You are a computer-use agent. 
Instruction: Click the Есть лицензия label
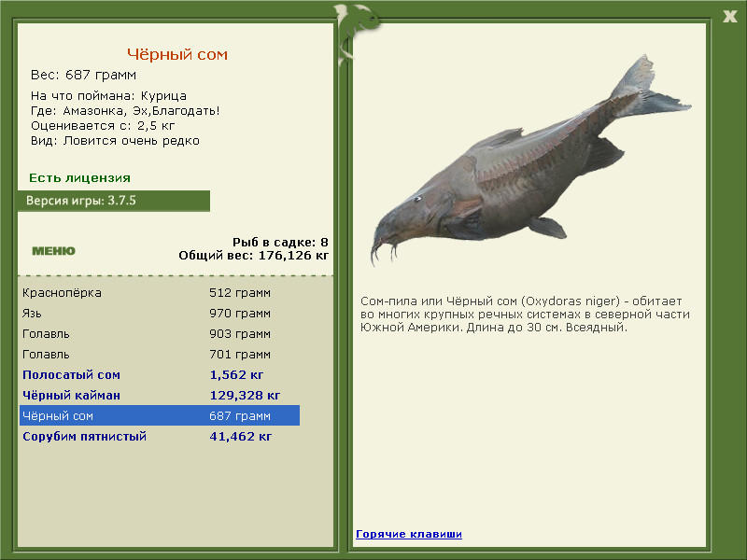pos(79,177)
